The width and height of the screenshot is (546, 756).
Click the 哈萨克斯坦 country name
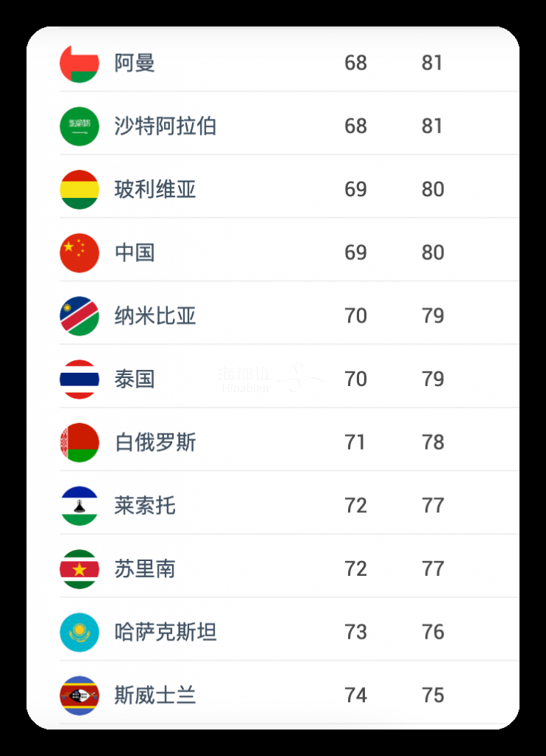165,632
